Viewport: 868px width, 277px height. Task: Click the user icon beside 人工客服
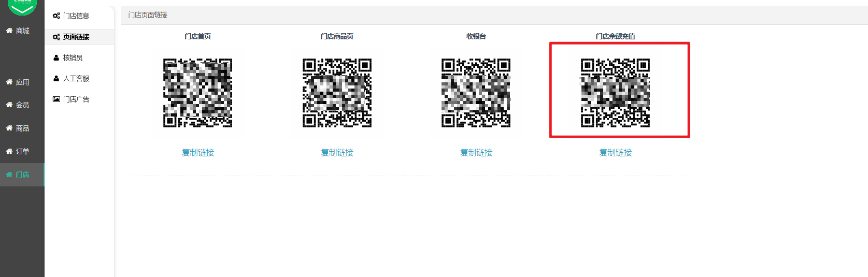click(x=56, y=78)
